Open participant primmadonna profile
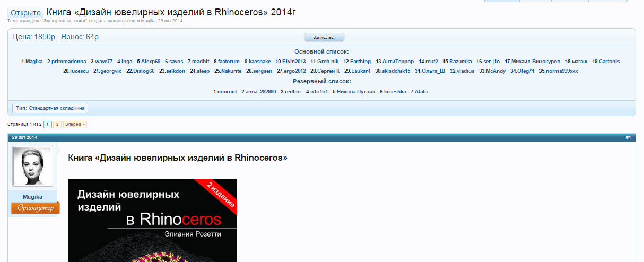 coord(68,62)
